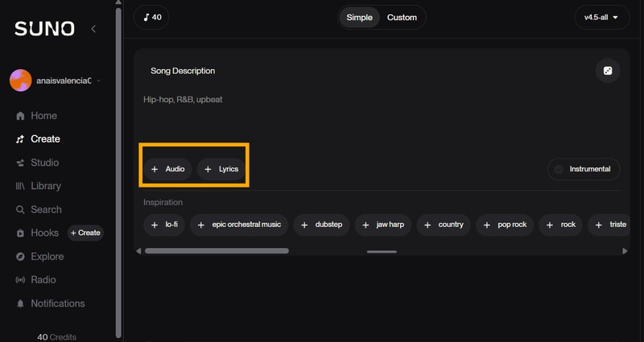Toggle the Instrumental option
This screenshot has height=342, width=644.
[584, 169]
